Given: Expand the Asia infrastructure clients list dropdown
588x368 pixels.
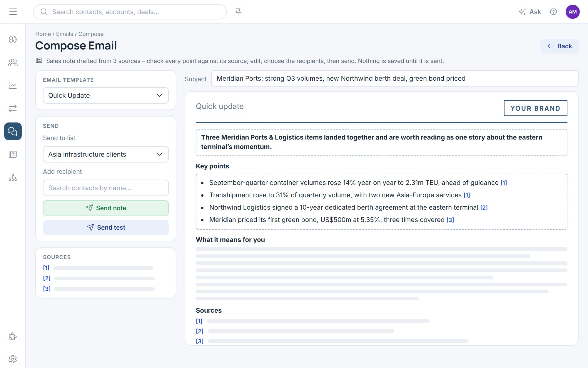Looking at the screenshot, I should tap(106, 154).
